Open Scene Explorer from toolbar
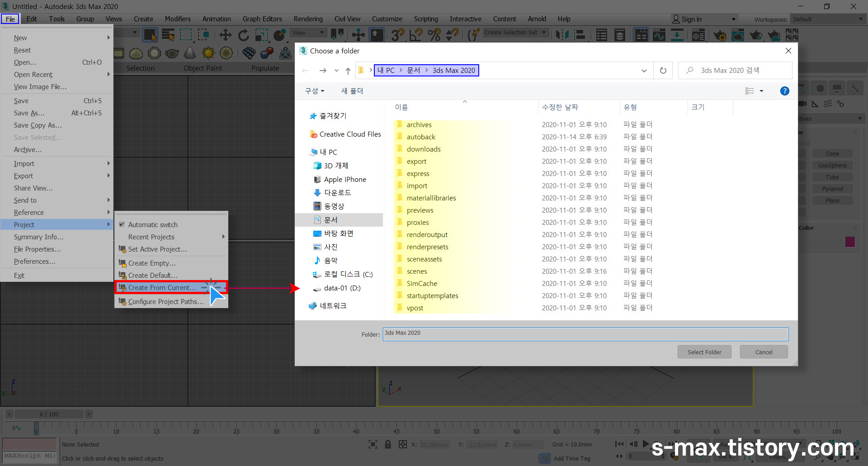This screenshot has width=868, height=466. tap(602, 35)
